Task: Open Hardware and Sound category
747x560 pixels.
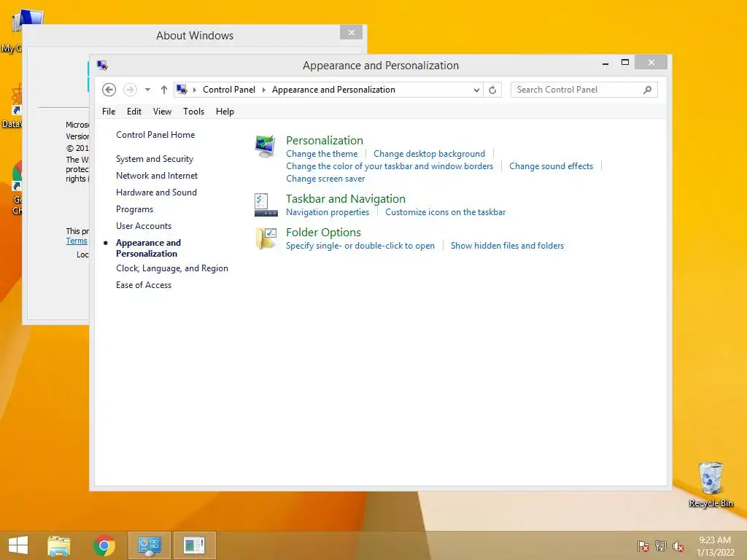Action: (x=156, y=192)
